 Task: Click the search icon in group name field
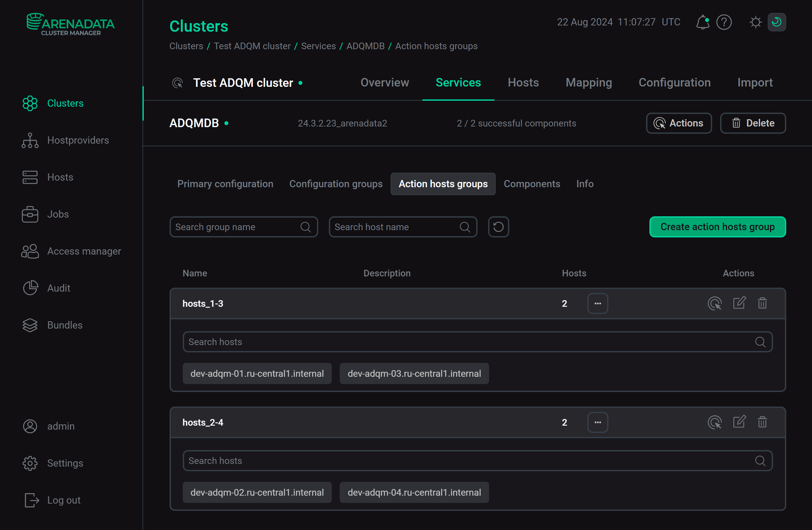pos(306,227)
